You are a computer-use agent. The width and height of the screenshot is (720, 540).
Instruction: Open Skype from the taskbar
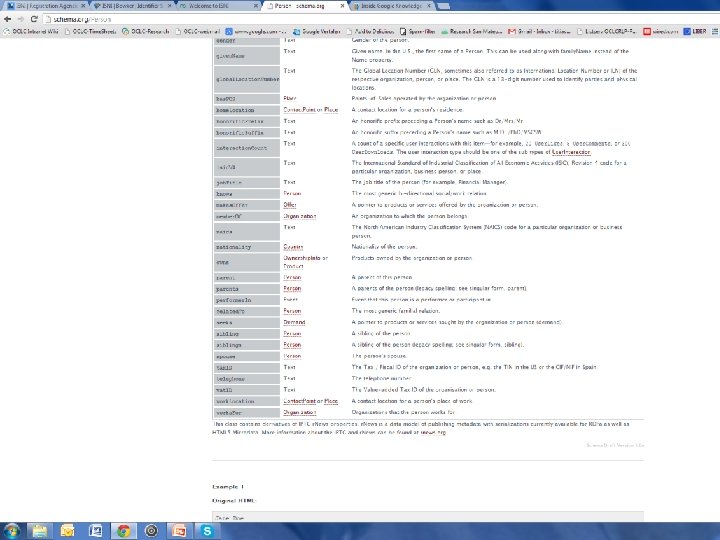pyautogui.click(x=207, y=531)
